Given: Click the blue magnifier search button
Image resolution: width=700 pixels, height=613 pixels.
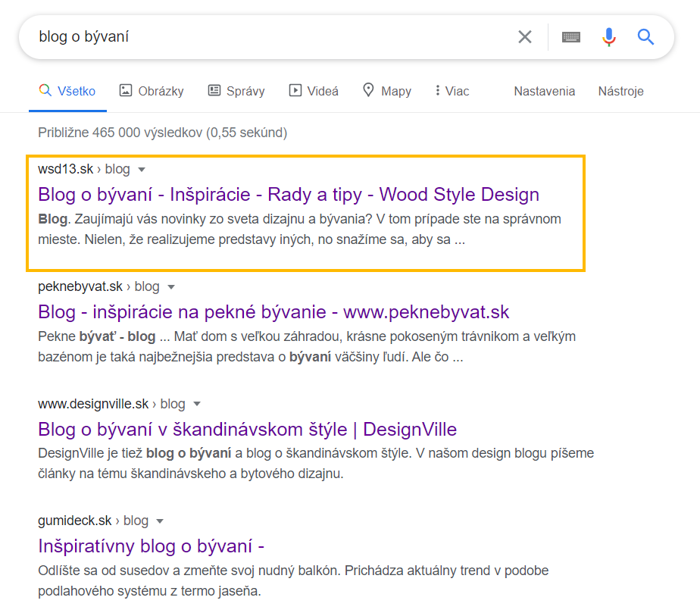Looking at the screenshot, I should tap(645, 36).
